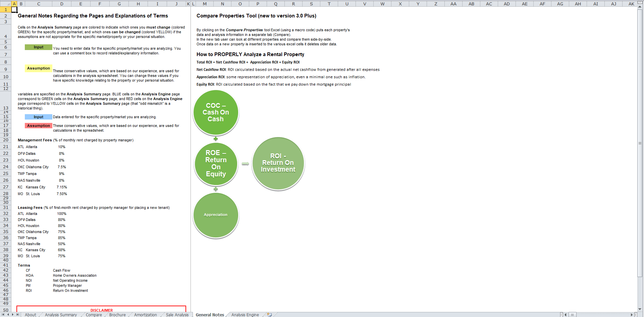Click the next sheet tab arrow

[13, 315]
